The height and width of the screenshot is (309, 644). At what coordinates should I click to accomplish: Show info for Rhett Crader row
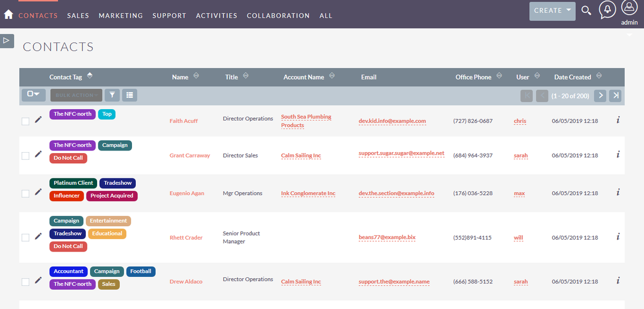(618, 236)
